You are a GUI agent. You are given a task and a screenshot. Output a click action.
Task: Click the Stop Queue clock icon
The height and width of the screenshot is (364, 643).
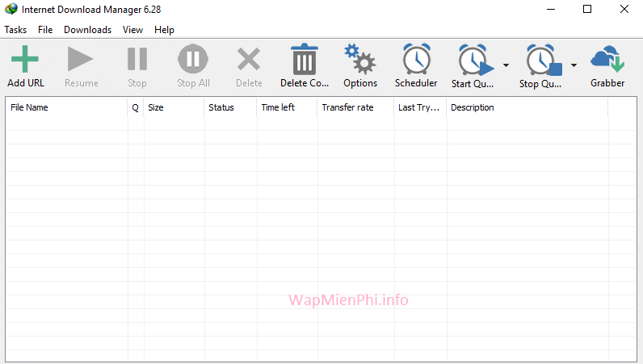point(544,60)
